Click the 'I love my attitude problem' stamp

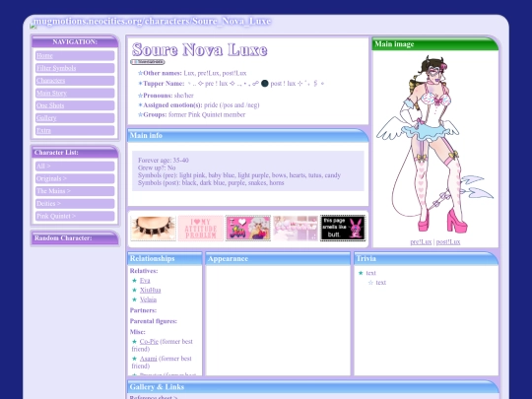[201, 228]
